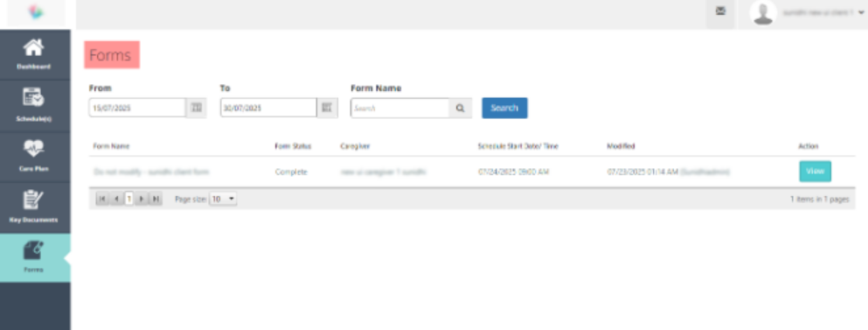Click the user avatar picture

coord(763,13)
